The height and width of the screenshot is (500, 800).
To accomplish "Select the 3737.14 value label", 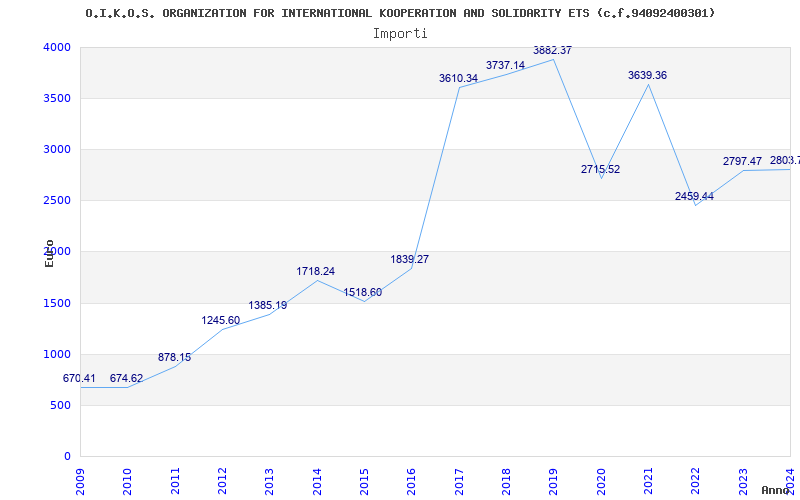I will [505, 65].
